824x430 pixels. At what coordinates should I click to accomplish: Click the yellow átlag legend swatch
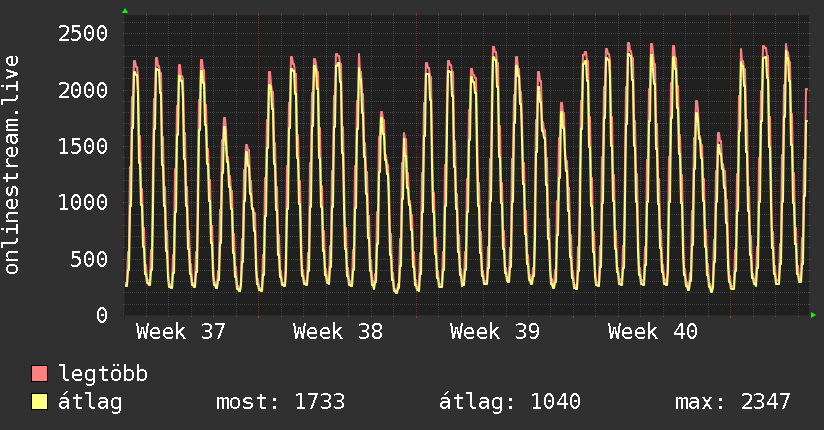39,402
